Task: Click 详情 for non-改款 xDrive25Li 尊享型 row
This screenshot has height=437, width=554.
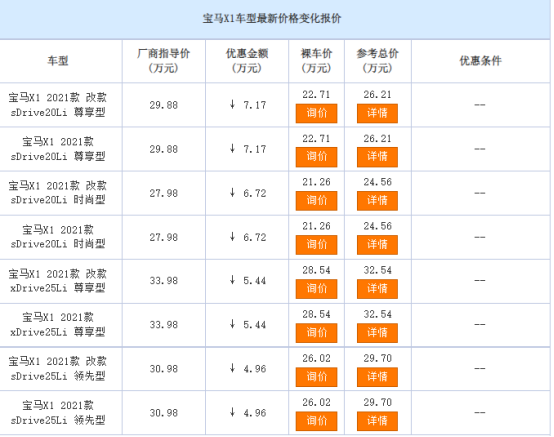Action: click(377, 333)
